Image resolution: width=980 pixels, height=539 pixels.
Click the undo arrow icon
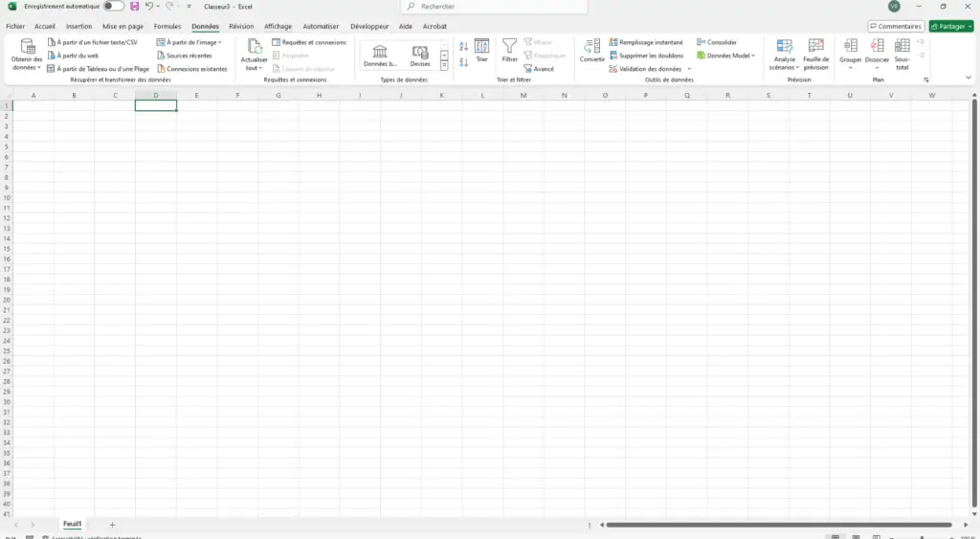pyautogui.click(x=148, y=7)
